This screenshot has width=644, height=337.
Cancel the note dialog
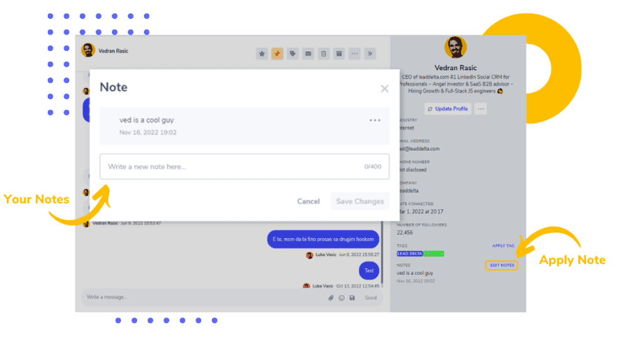click(308, 202)
